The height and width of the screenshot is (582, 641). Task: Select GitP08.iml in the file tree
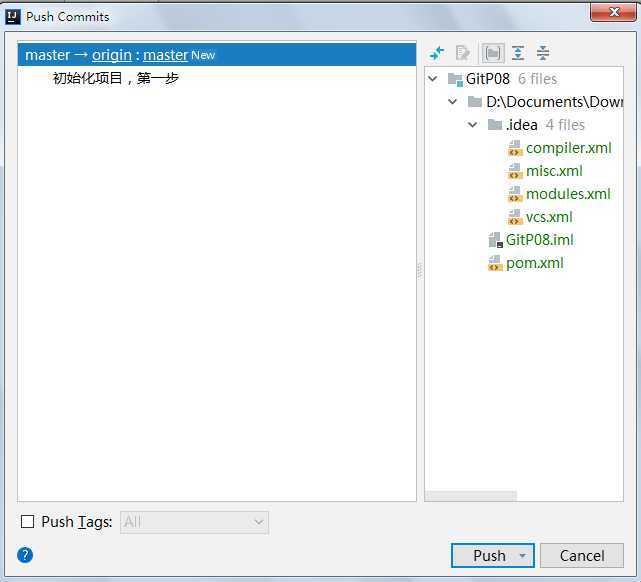(540, 240)
